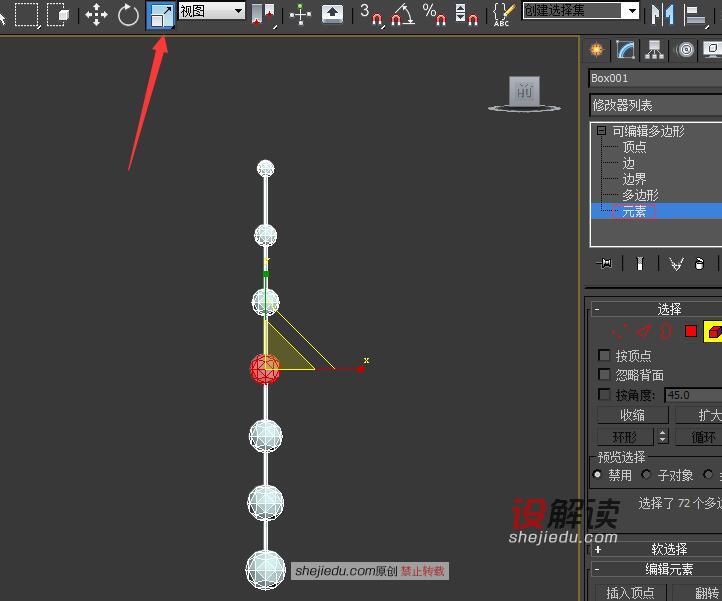
Task: Enable the 忽略背面 checkbox
Action: click(604, 374)
